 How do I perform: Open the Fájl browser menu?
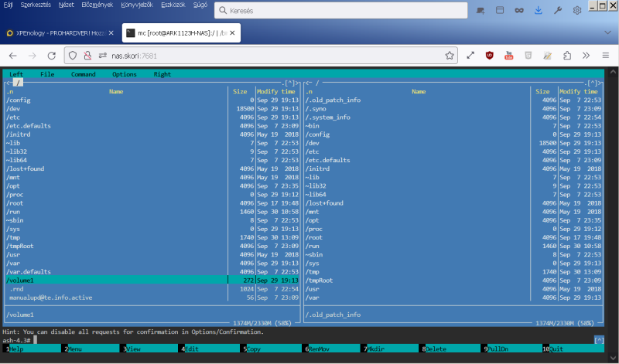[8, 5]
